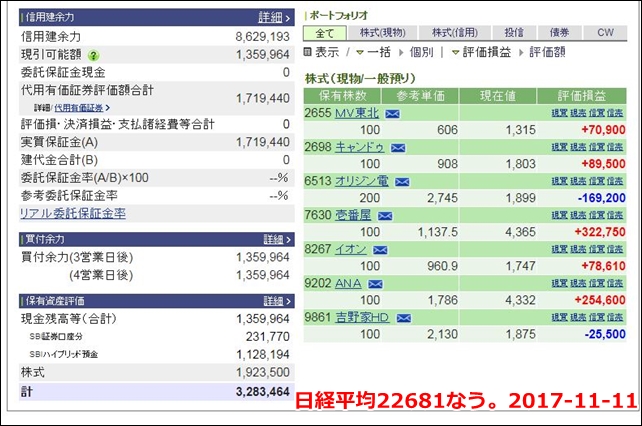Open the リアル委託保証金率 link
The height and width of the screenshot is (426, 642).
coord(73,213)
